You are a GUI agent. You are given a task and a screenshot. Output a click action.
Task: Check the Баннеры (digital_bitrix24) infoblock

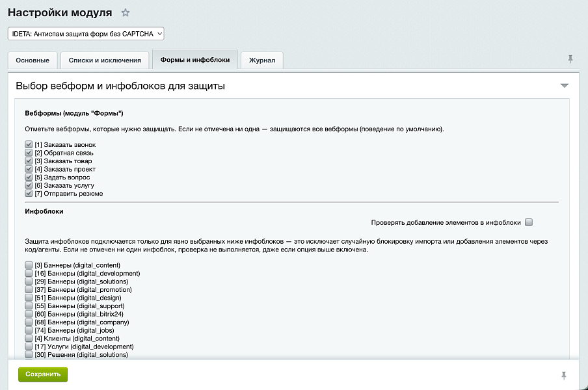click(x=29, y=313)
